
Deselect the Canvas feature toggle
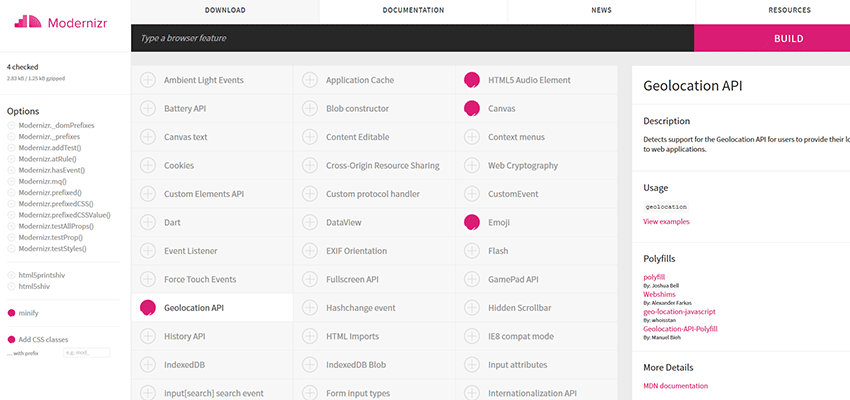pos(472,108)
